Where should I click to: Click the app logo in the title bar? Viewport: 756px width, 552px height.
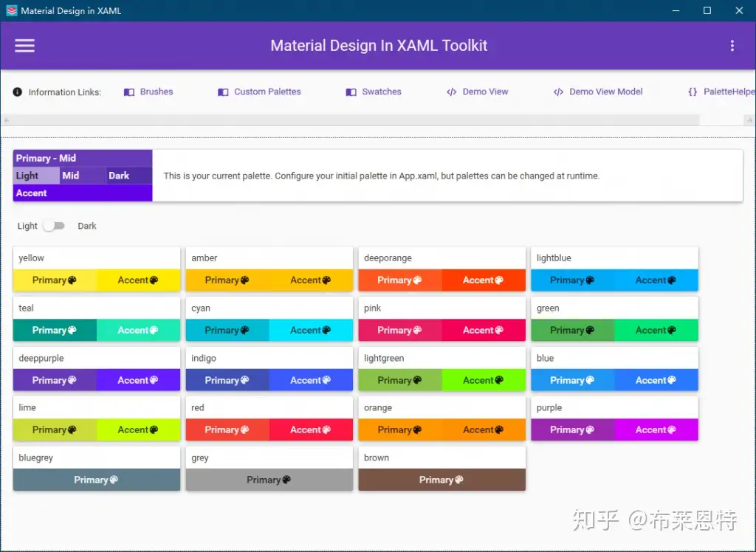point(12,10)
